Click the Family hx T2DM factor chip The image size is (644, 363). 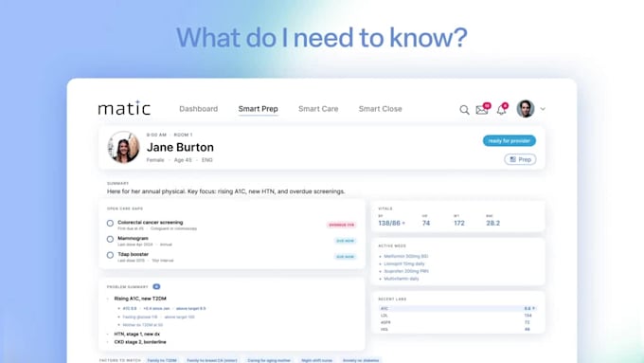pos(162,360)
